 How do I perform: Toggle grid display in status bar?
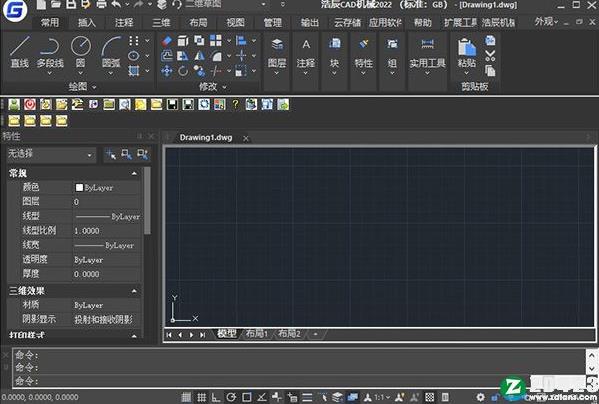(201, 397)
